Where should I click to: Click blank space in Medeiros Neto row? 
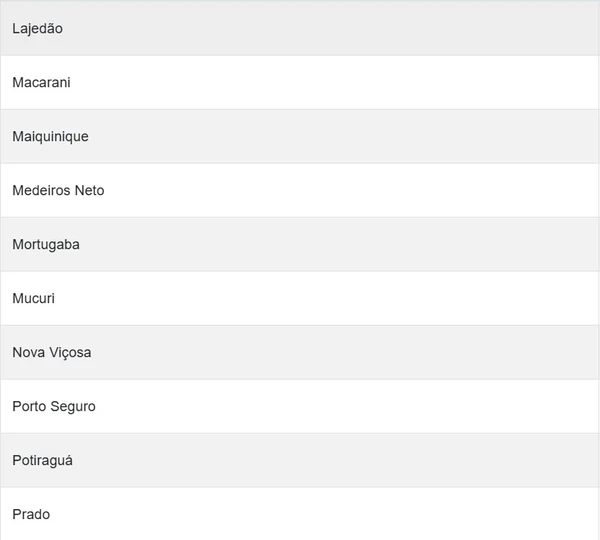[x=350, y=191]
